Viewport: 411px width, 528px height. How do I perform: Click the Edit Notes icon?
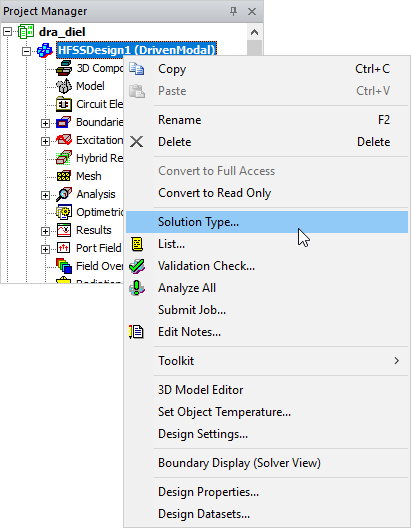[x=136, y=332]
